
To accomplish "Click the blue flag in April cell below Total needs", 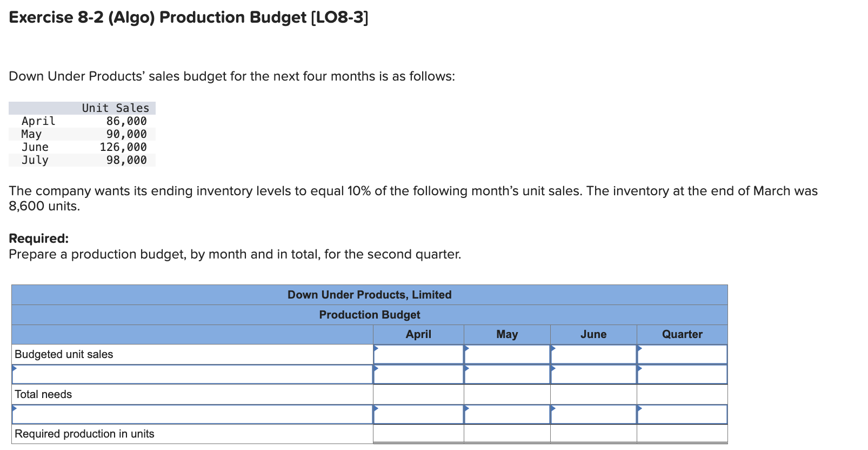I will pyautogui.click(x=377, y=409).
